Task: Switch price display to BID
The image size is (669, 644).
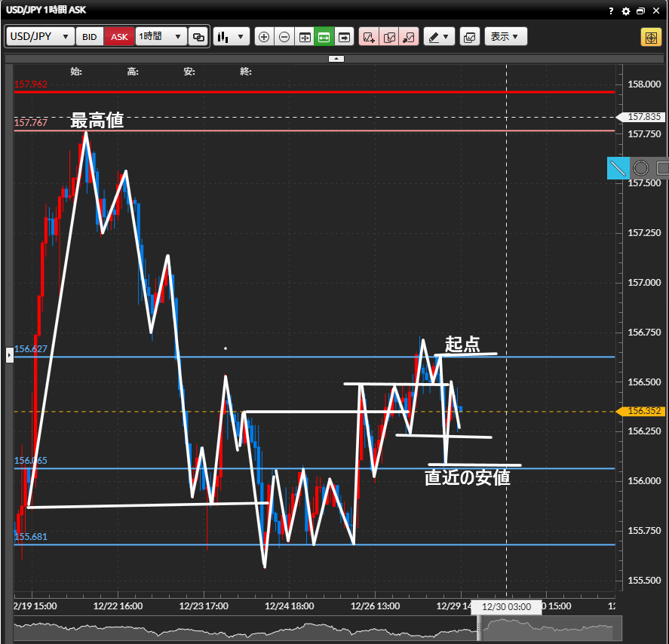Action: 90,37
